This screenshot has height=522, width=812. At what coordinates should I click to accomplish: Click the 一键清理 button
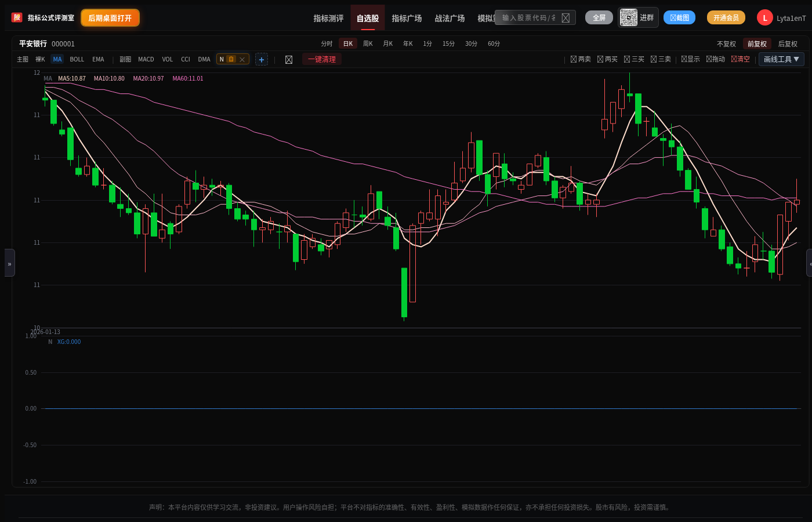(x=322, y=59)
